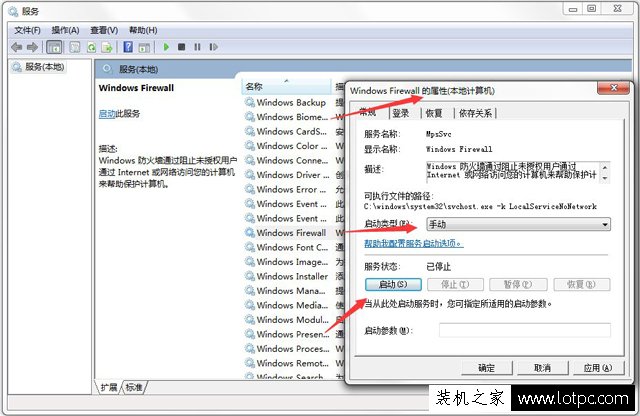Image resolution: width=640 pixels, height=416 pixels.
Task: Select Windows Presen... service row
Action: 292,334
